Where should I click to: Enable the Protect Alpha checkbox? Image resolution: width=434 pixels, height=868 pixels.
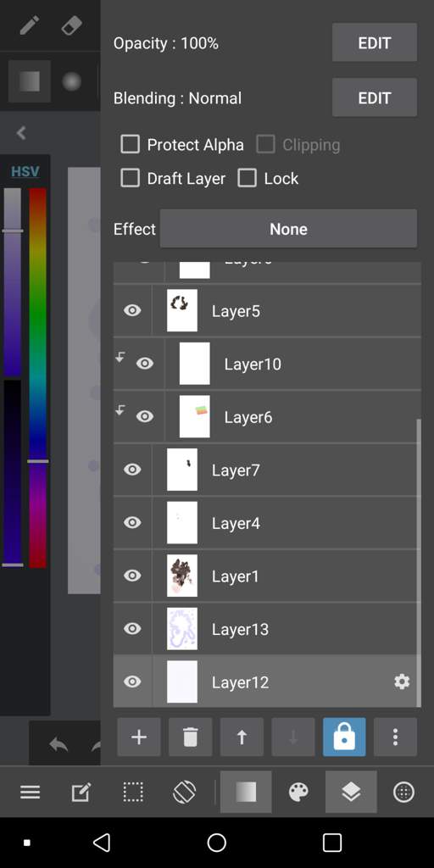130,144
